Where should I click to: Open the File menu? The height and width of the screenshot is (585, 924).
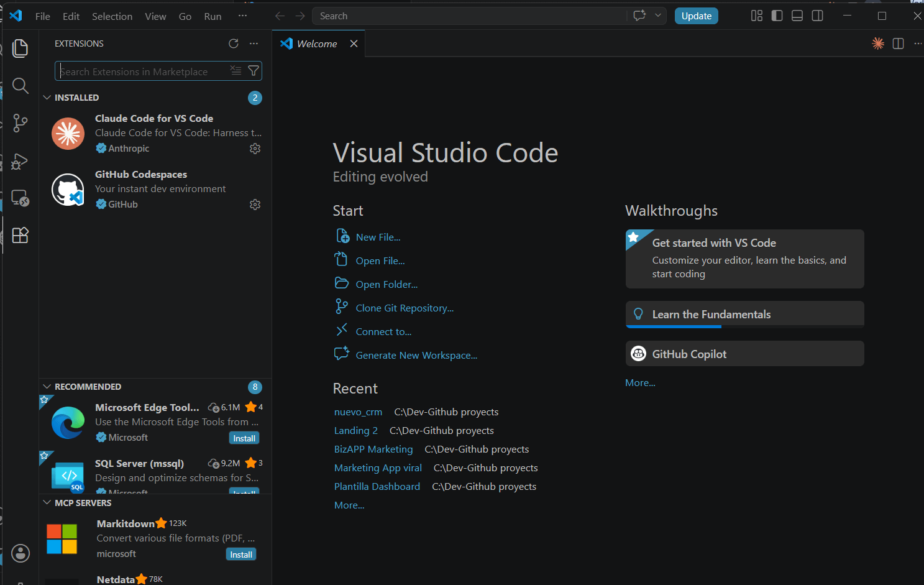[43, 16]
